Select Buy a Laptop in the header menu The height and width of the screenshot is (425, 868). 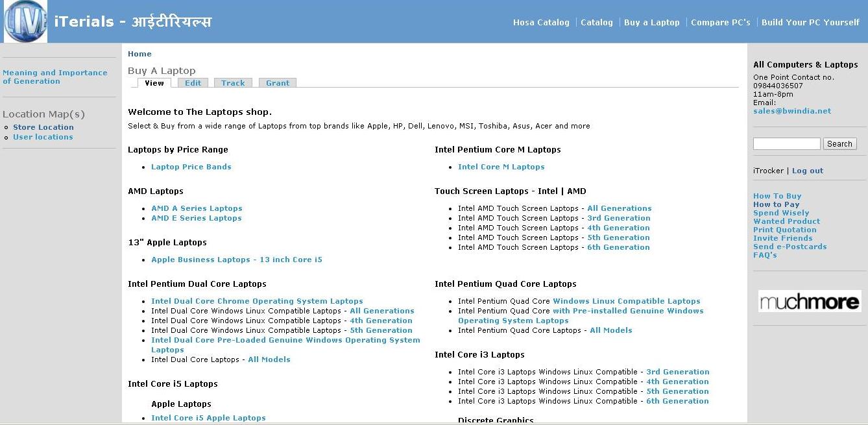[x=652, y=22]
